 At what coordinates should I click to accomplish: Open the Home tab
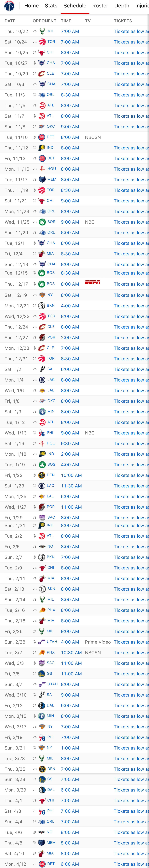[31, 6]
